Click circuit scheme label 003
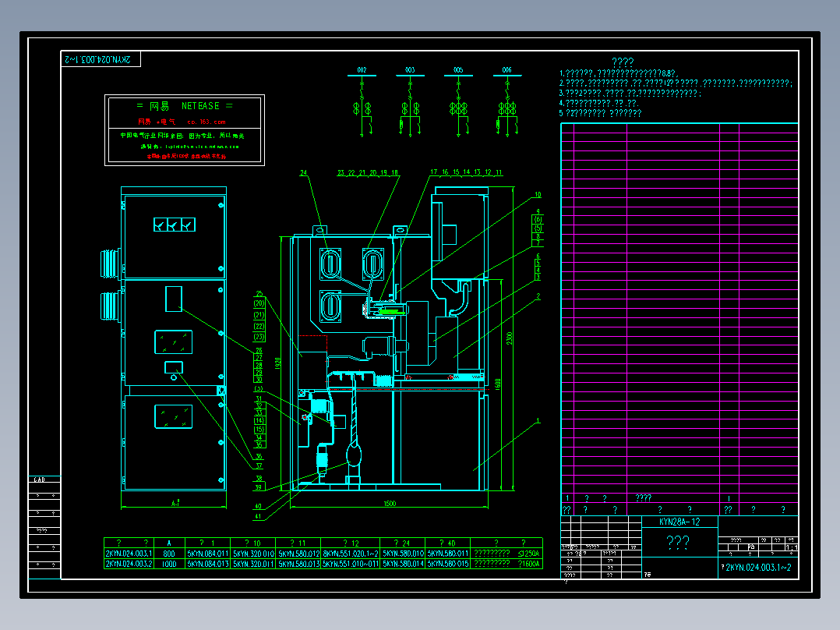840x630 pixels. [x=410, y=69]
